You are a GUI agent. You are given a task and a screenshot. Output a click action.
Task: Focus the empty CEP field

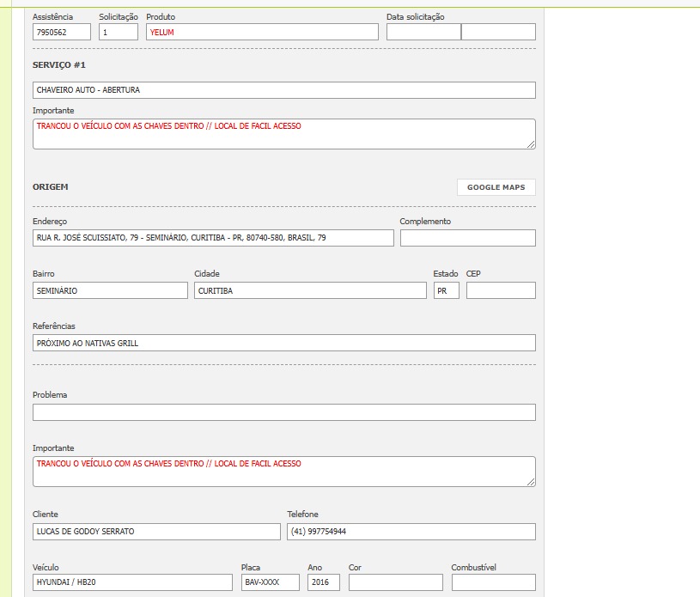[501, 290]
